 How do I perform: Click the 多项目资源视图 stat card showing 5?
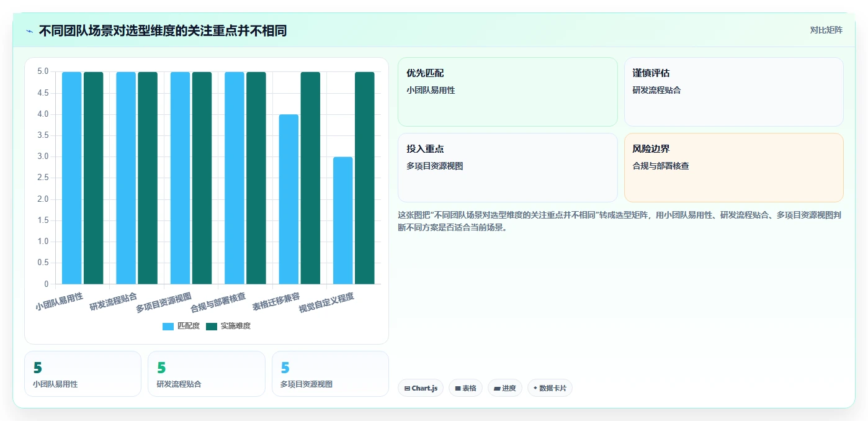point(330,374)
